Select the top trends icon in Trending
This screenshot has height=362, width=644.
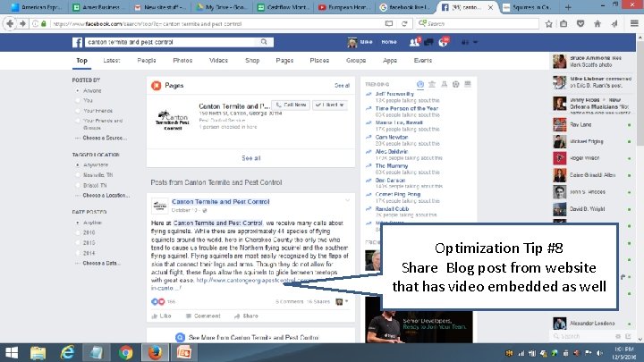[x=420, y=85]
